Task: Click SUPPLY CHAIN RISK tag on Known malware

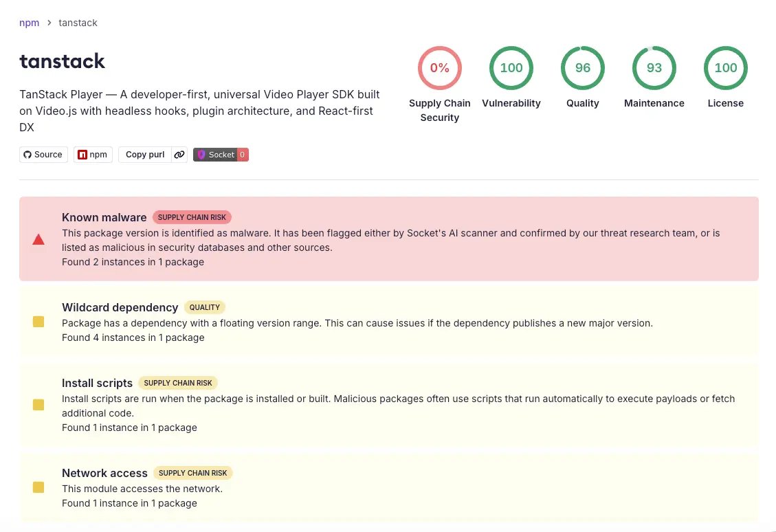Action: [192, 217]
